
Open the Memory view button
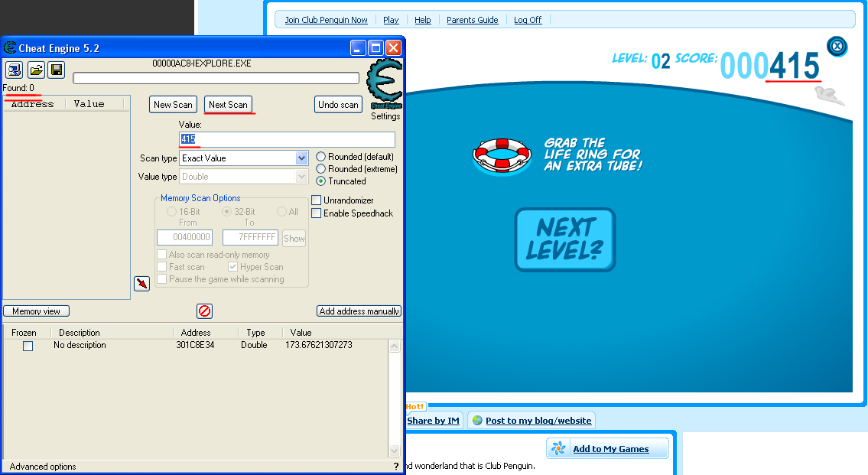[x=36, y=311]
